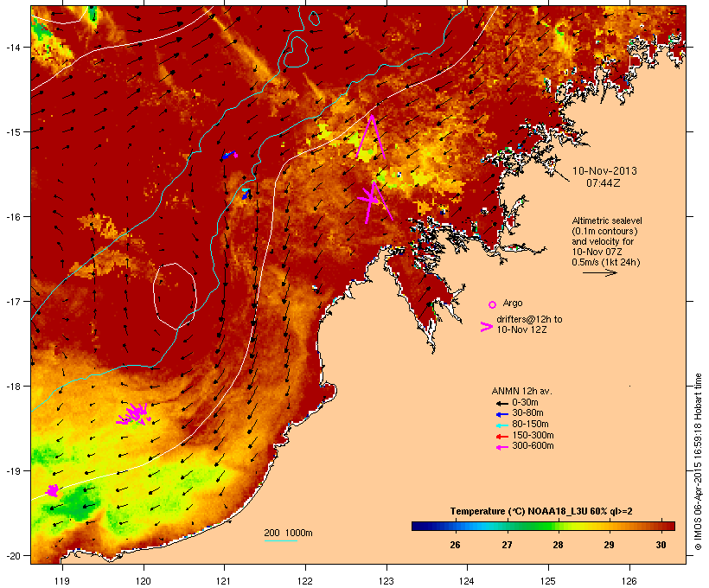Click the '(0.1m contours)' text line

click(x=604, y=231)
